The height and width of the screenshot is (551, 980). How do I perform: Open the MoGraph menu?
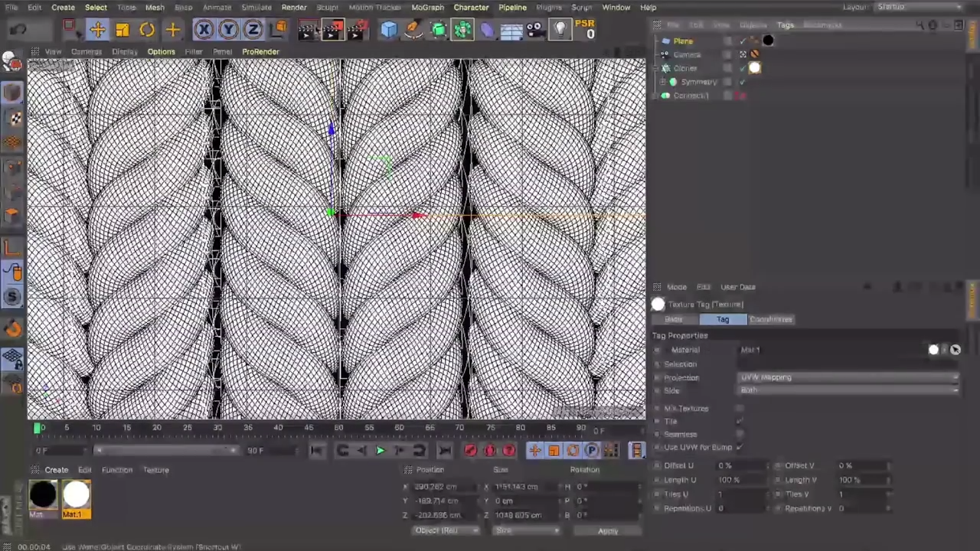point(428,7)
